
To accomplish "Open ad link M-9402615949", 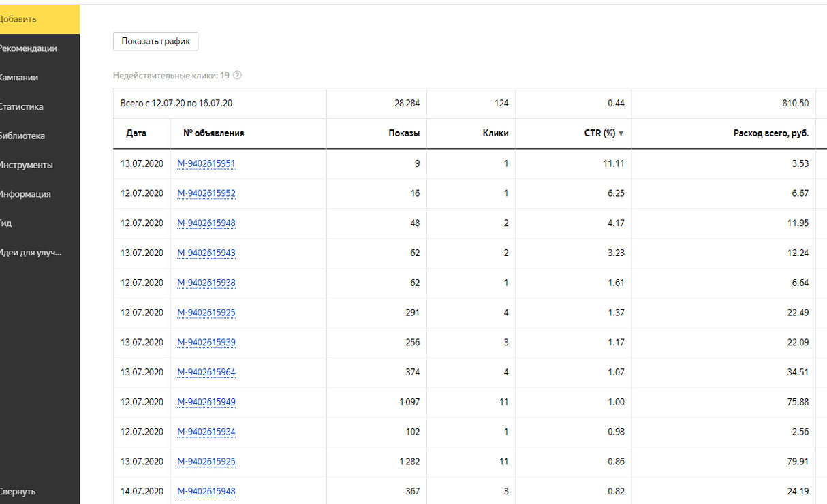I will tap(206, 402).
